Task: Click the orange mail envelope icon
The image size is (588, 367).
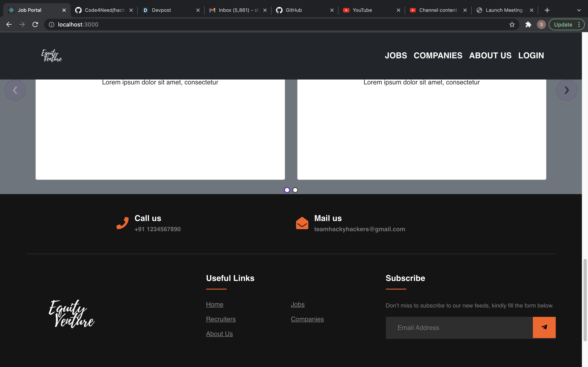Action: (x=302, y=223)
